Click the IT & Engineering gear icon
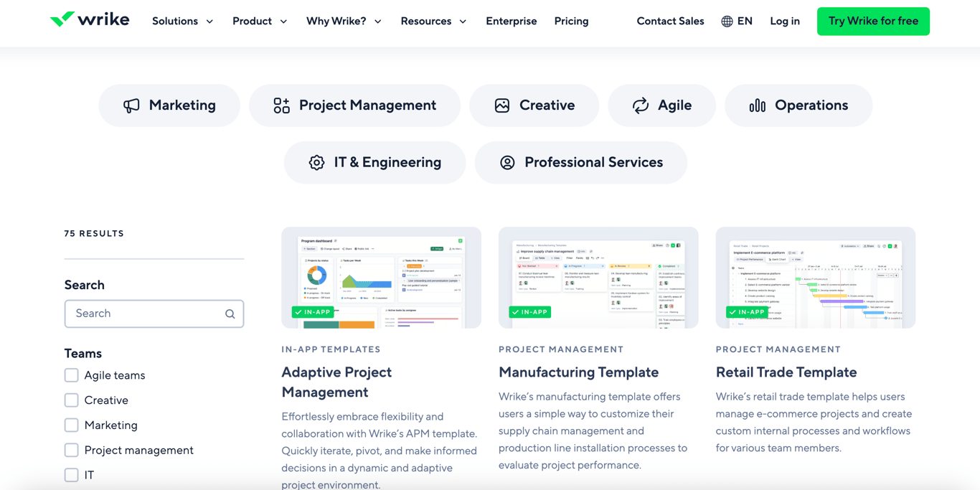The image size is (980, 490). coord(316,163)
